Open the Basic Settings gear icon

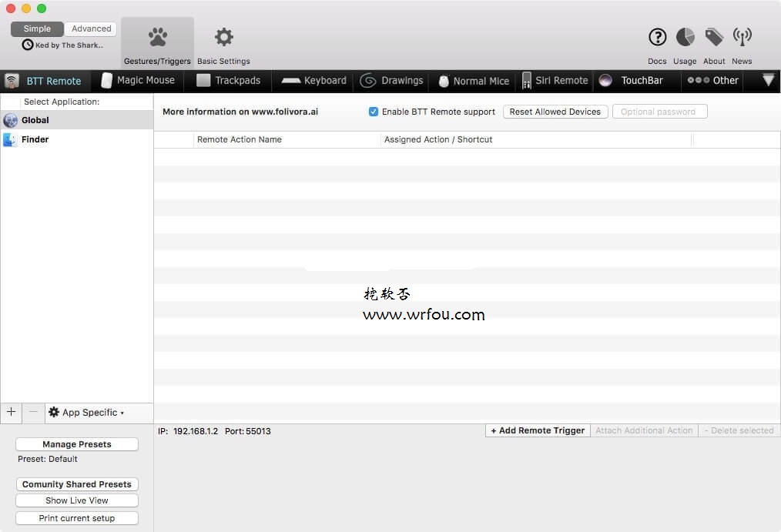point(223,37)
